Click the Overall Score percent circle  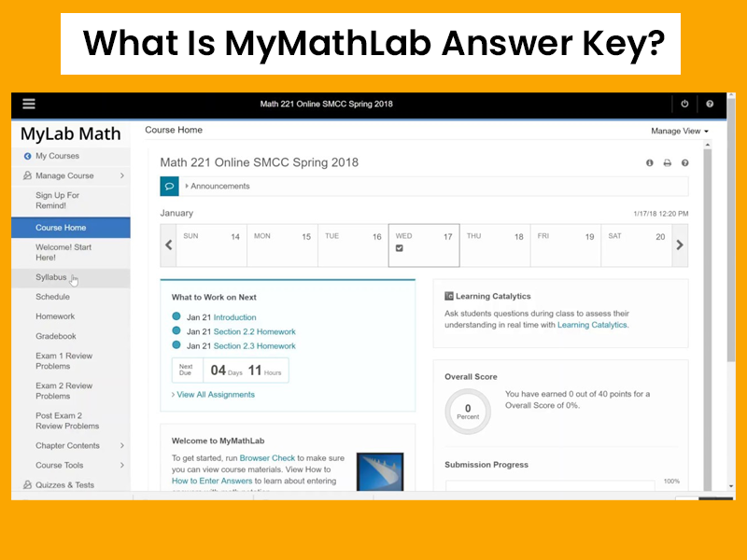pyautogui.click(x=468, y=411)
